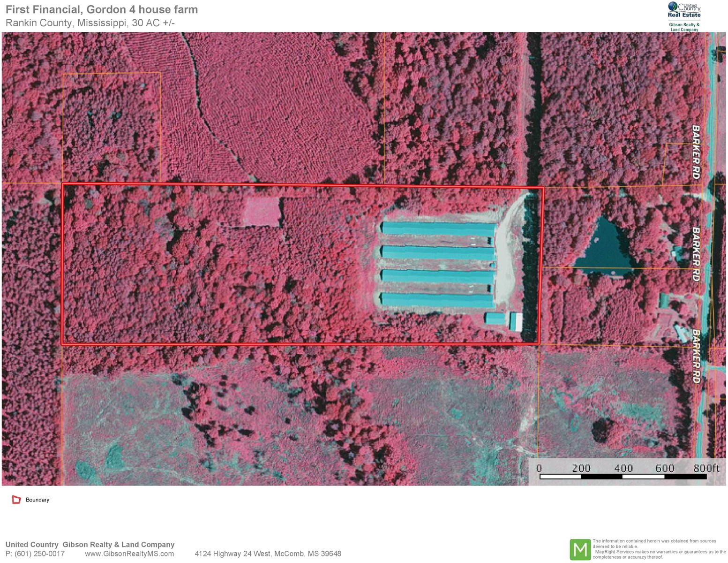Click the 0 mark on the scale bar
728x563 pixels.
click(539, 468)
